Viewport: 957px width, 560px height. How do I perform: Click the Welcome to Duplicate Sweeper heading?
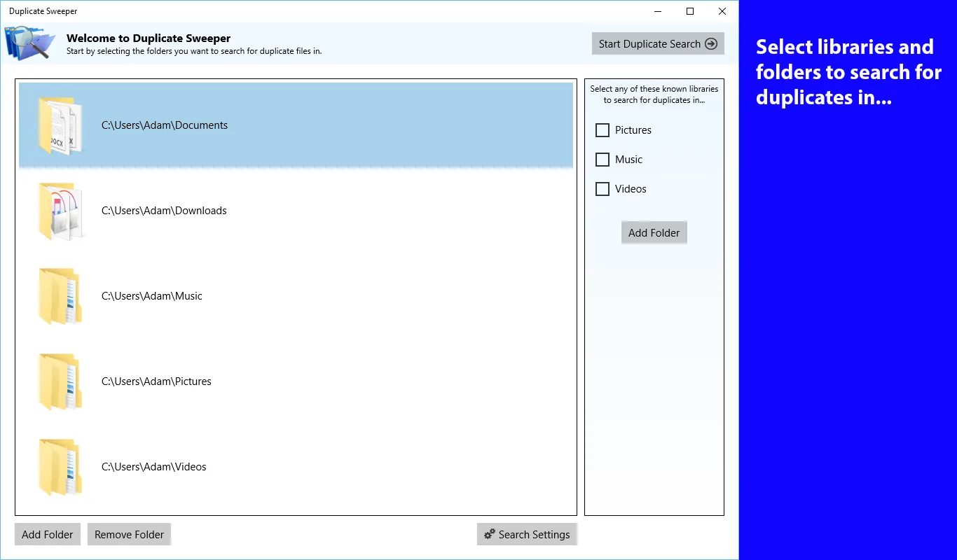(x=149, y=38)
